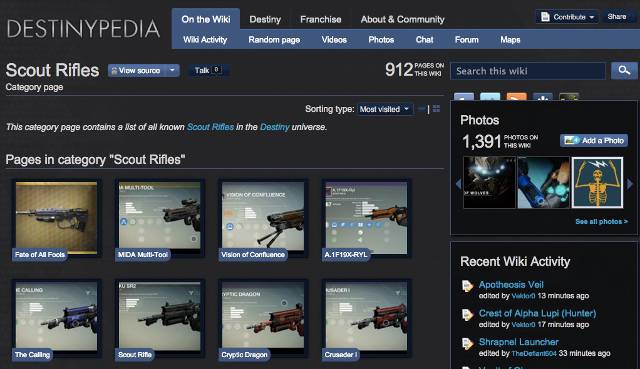The width and height of the screenshot is (640, 369).
Task: Click the 1,391 photos on this wiki count
Action: pos(500,141)
